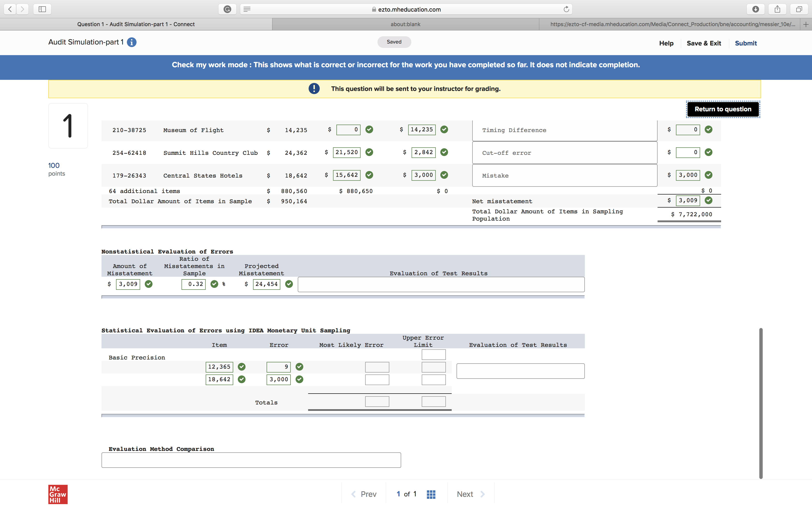Click the Nonstatistical Evaluation of Test Results field
Screen dimensions: 812x508
pos(441,284)
